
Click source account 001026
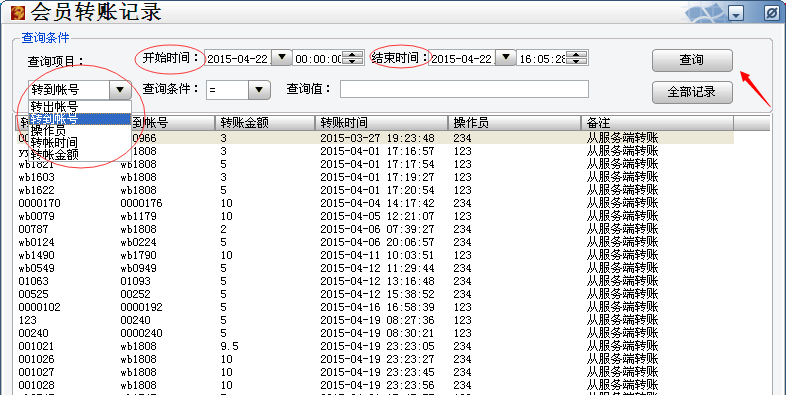coord(36,359)
